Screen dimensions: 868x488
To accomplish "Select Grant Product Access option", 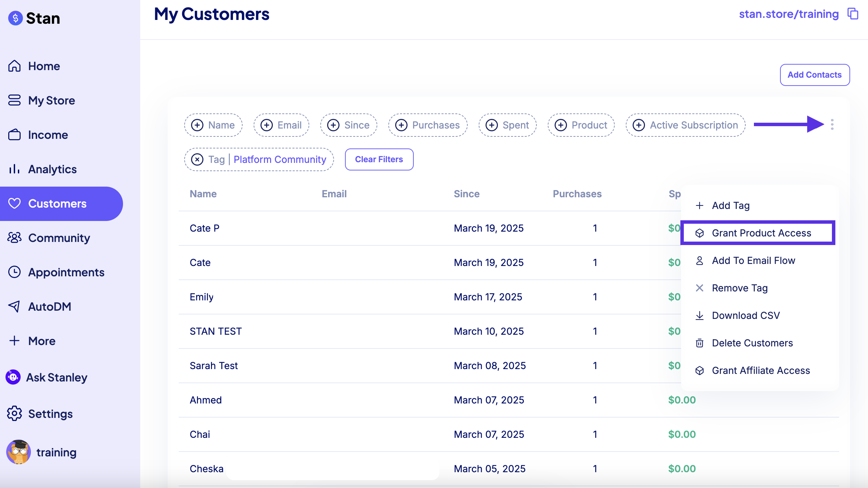I will [758, 233].
